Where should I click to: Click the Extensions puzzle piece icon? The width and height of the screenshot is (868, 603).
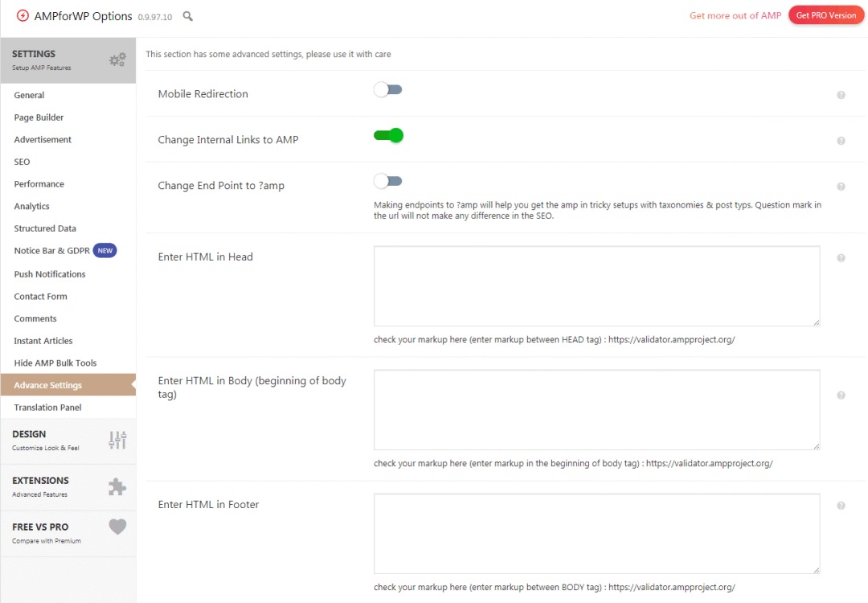click(x=117, y=486)
